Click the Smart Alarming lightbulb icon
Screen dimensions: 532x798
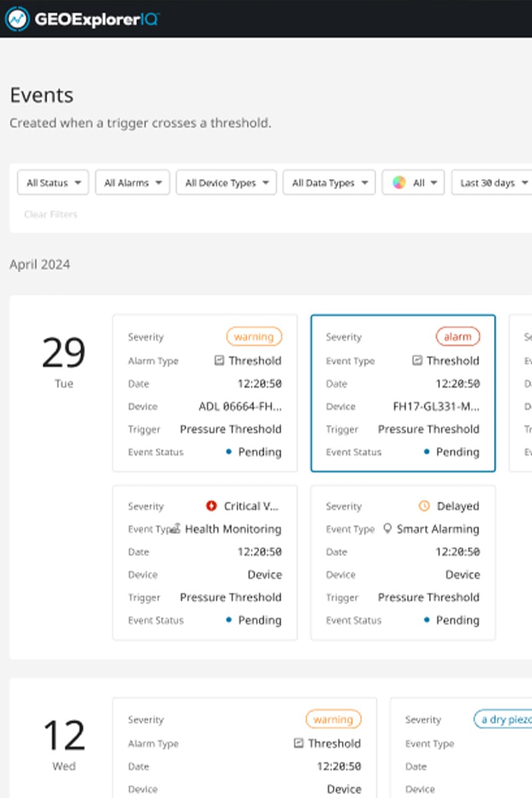pyautogui.click(x=387, y=529)
